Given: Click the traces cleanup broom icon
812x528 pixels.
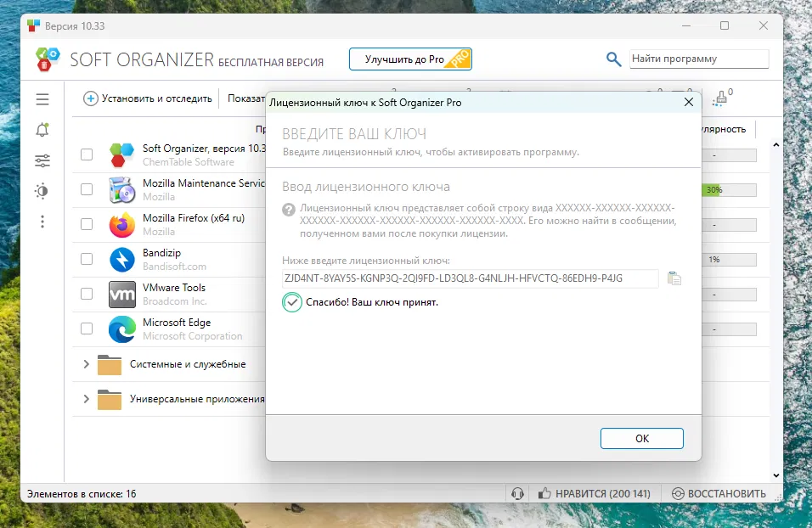Looking at the screenshot, I should click(721, 98).
